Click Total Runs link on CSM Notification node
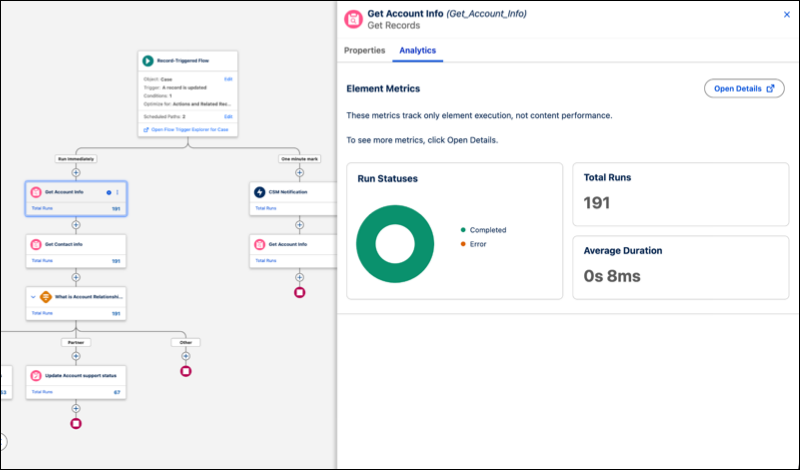800x470 pixels. (x=266, y=208)
